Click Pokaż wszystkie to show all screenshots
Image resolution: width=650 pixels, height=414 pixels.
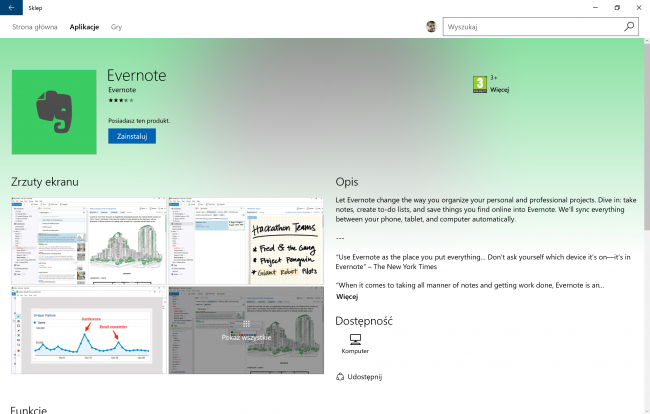point(246,330)
